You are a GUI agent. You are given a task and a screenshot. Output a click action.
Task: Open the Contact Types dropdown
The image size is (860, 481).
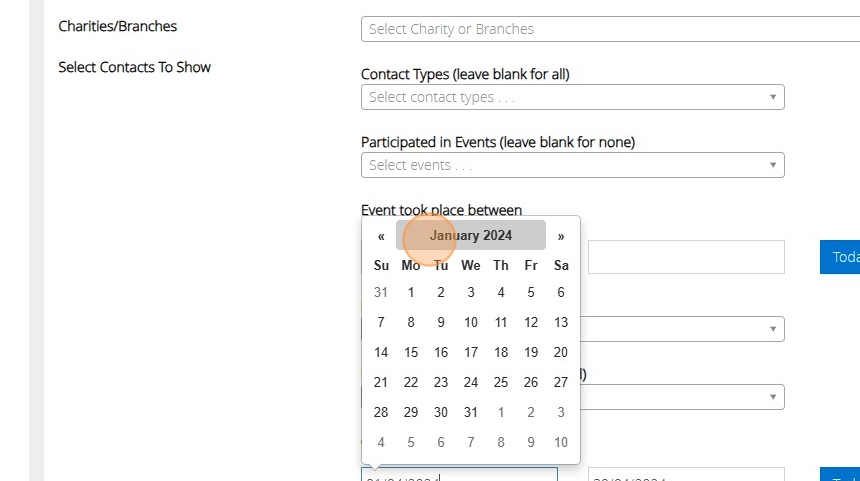pyautogui.click(x=572, y=97)
